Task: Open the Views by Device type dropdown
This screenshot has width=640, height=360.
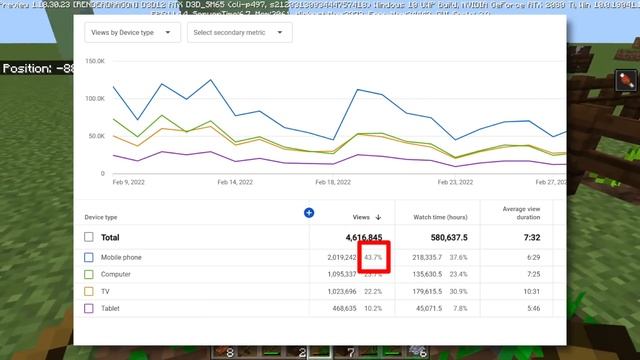Action: click(x=132, y=33)
